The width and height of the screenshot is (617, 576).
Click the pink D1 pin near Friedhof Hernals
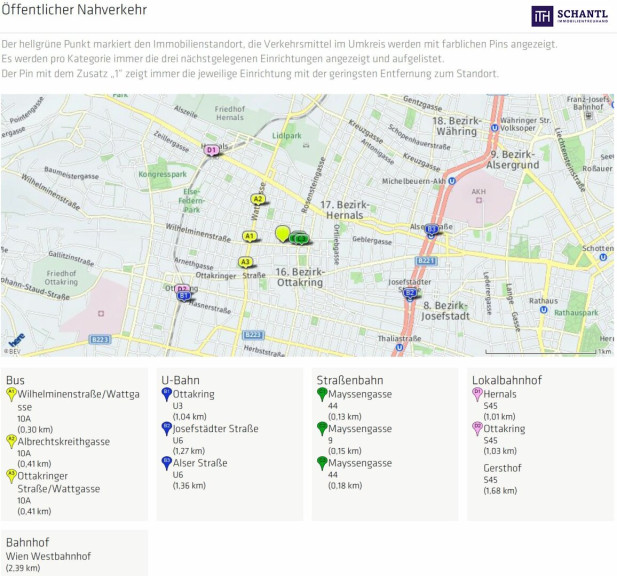point(211,150)
